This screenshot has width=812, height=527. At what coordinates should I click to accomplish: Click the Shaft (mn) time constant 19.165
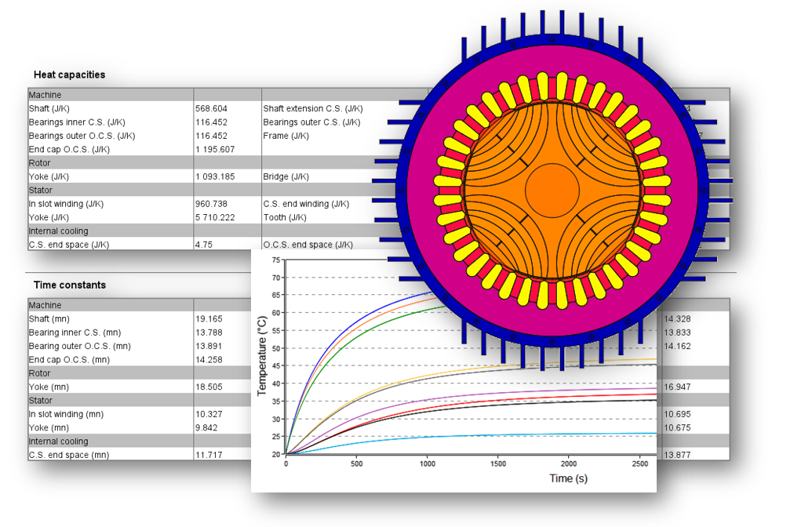(x=209, y=319)
